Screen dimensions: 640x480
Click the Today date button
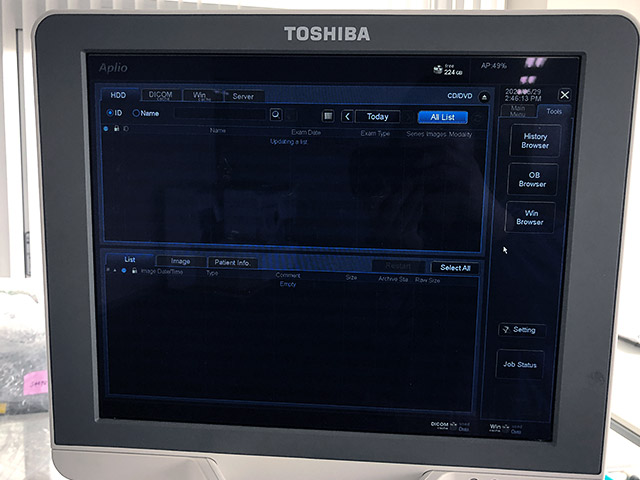[378, 116]
